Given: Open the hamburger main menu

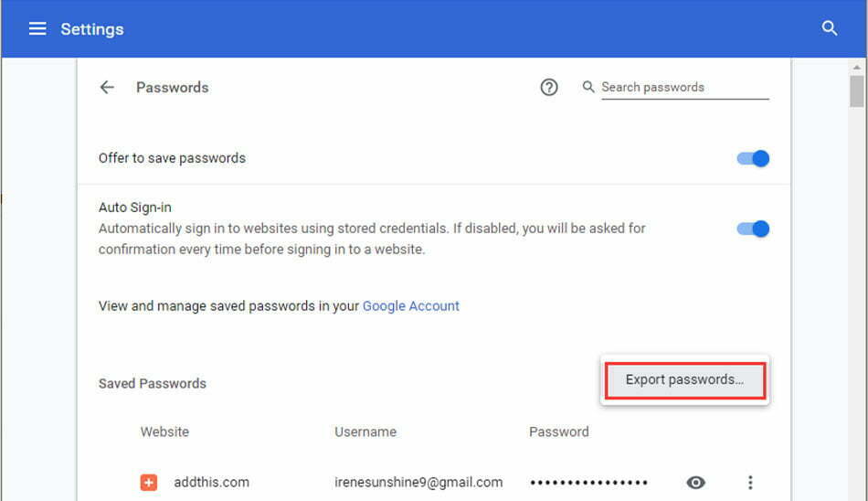Looking at the screenshot, I should click(x=37, y=29).
